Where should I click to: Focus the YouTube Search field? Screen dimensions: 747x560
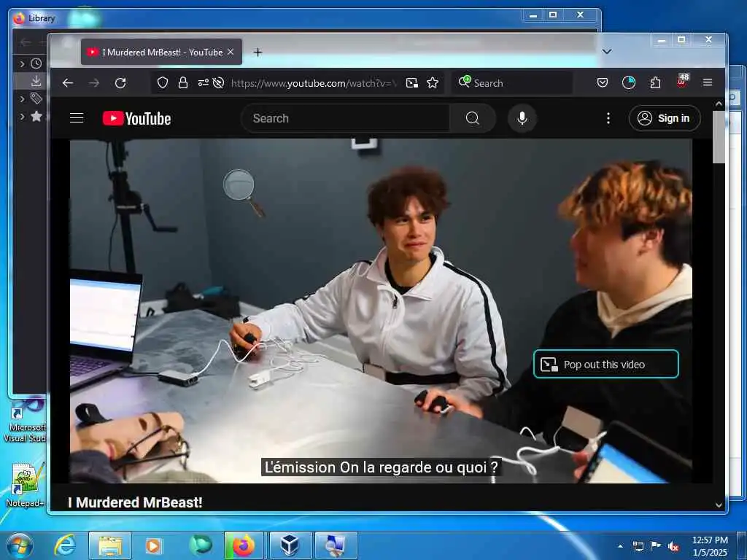345,118
